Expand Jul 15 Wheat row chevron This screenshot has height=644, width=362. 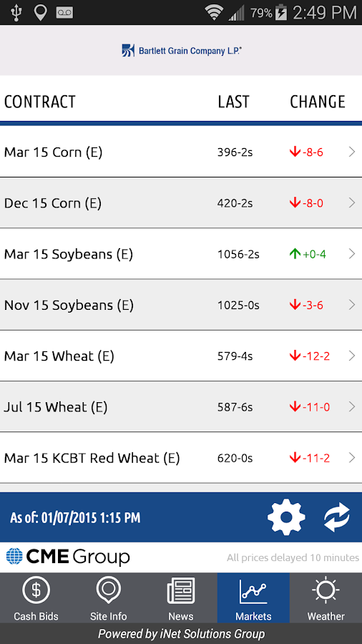352,406
